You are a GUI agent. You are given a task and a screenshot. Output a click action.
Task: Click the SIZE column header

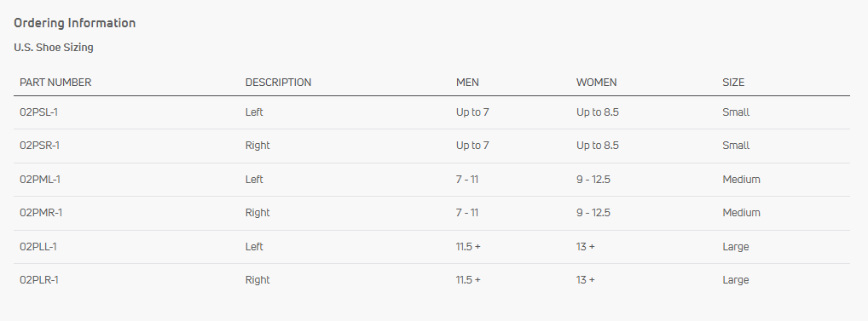click(x=733, y=83)
